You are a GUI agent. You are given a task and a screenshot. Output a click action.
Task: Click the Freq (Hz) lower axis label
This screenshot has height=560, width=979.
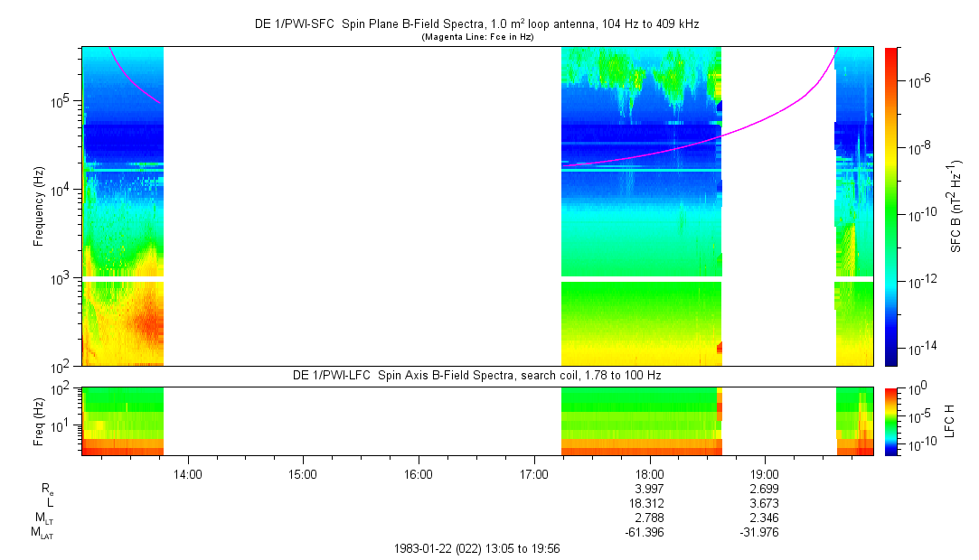[x=39, y=420]
